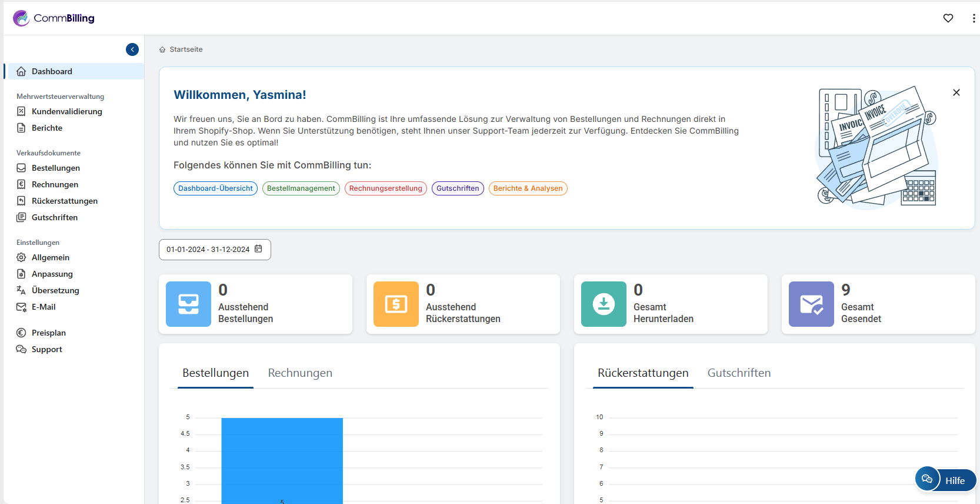
Task: Click the total sent envelope icon
Action: point(811,304)
